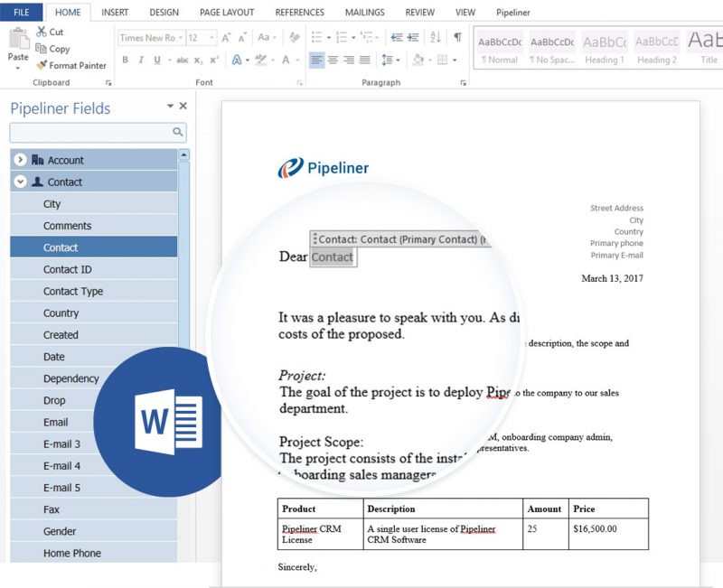Screen dimensions: 723x588
Task: Toggle strikethrough formatting
Action: click(x=183, y=60)
